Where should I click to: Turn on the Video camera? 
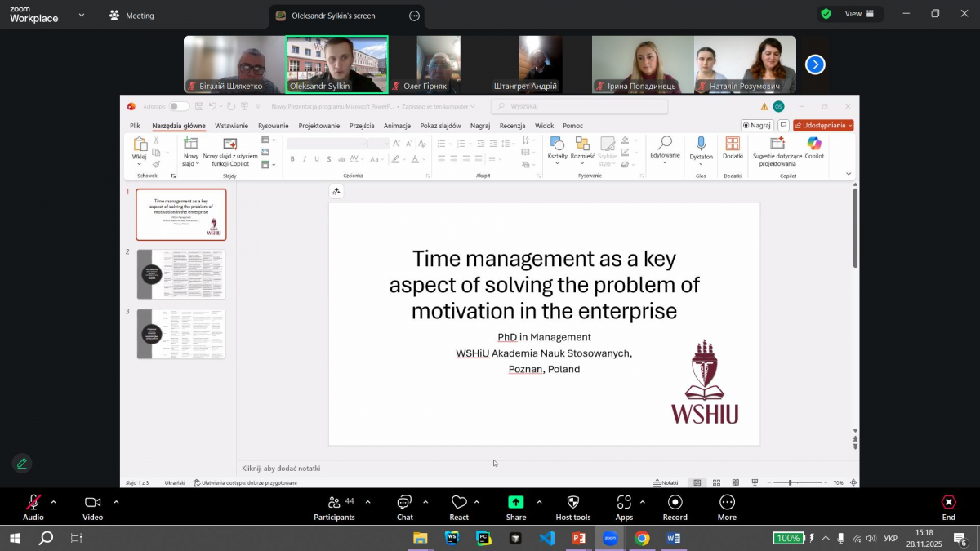tap(93, 502)
